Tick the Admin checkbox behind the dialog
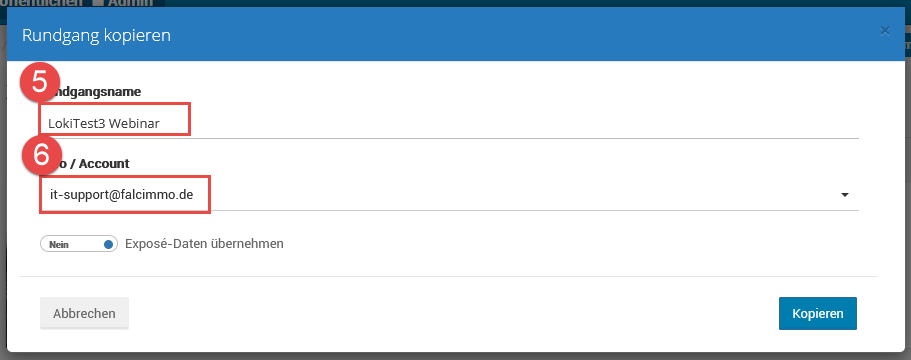911x360 pixels. click(98, 3)
